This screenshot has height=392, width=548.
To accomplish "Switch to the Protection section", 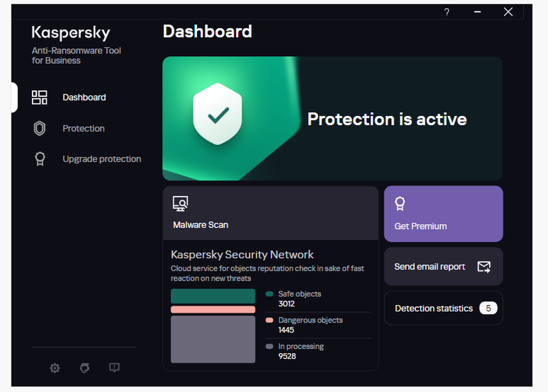I will point(83,129).
